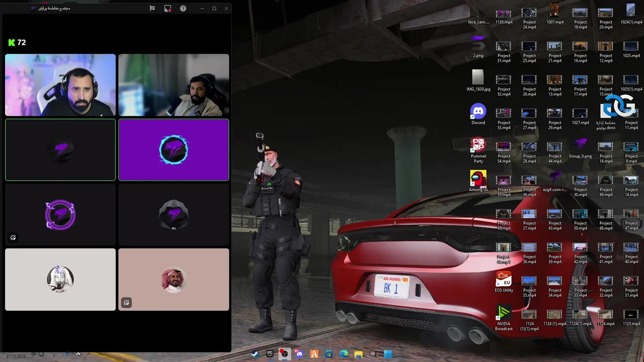
Task: Open EOS Utility desktop shortcut
Action: pyautogui.click(x=504, y=282)
